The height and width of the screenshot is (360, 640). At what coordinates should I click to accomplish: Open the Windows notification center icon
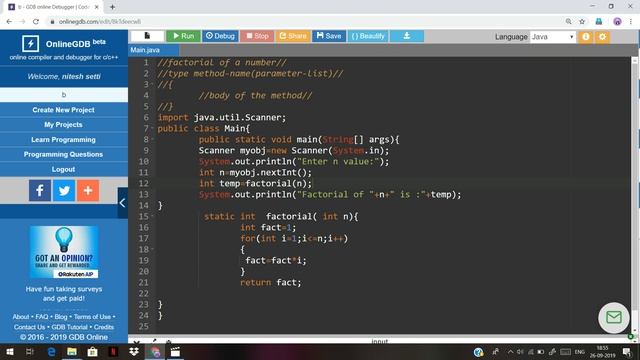[x=627, y=351]
